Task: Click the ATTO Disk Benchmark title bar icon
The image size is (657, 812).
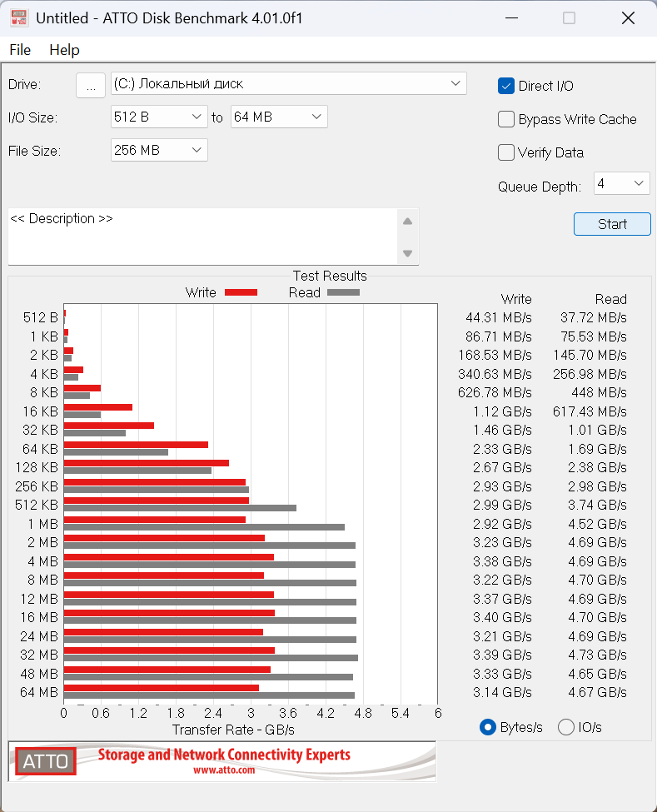Action: click(x=19, y=18)
